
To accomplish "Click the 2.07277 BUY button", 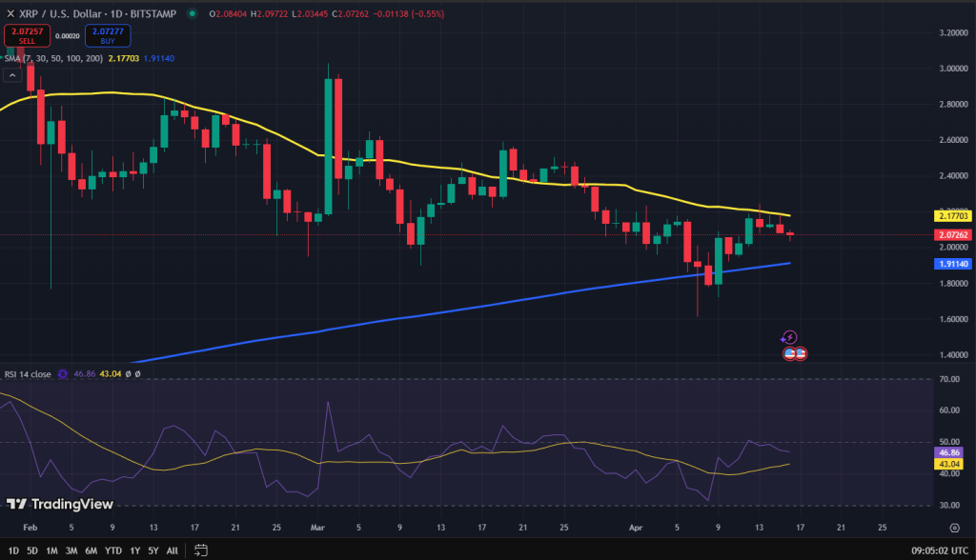I will 108,35.
